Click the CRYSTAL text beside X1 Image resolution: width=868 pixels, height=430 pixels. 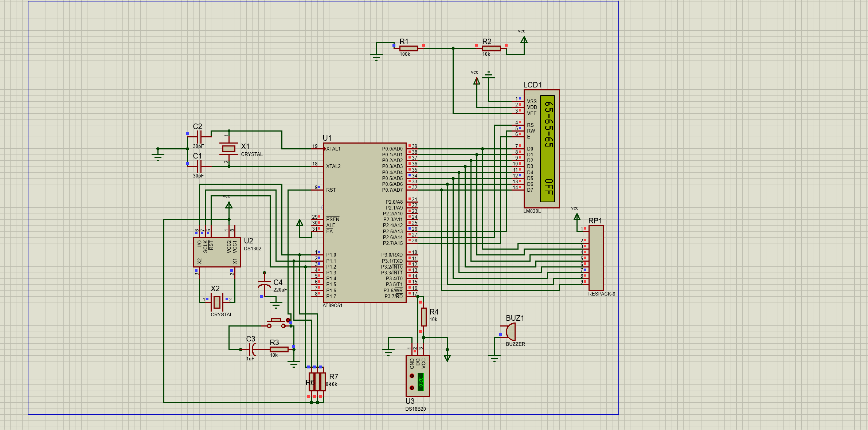(x=252, y=155)
